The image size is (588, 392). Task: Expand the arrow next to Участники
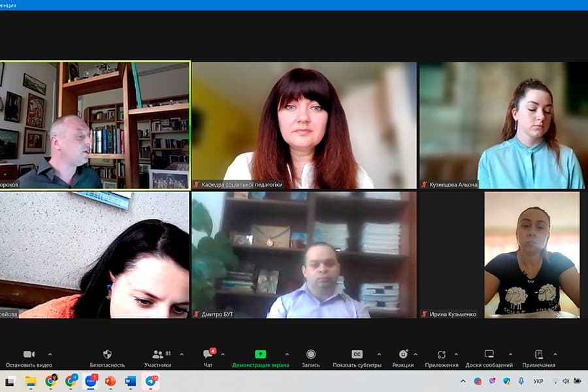[182, 353]
